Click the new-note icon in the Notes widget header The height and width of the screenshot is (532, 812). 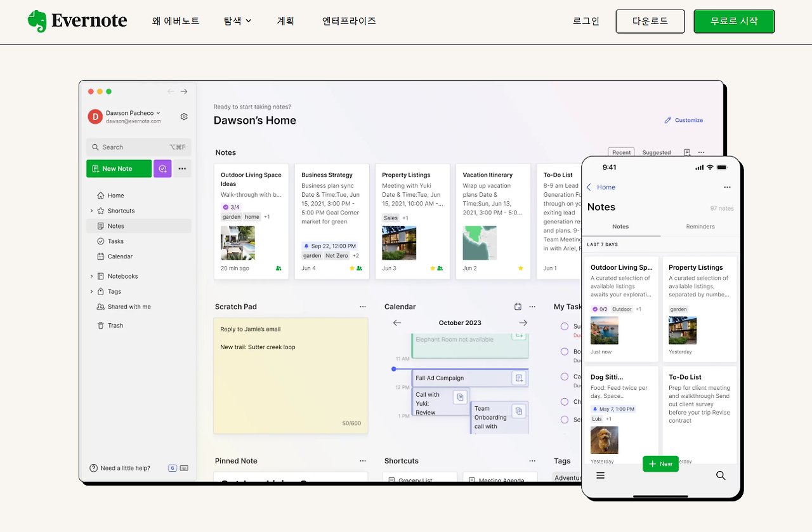point(687,152)
